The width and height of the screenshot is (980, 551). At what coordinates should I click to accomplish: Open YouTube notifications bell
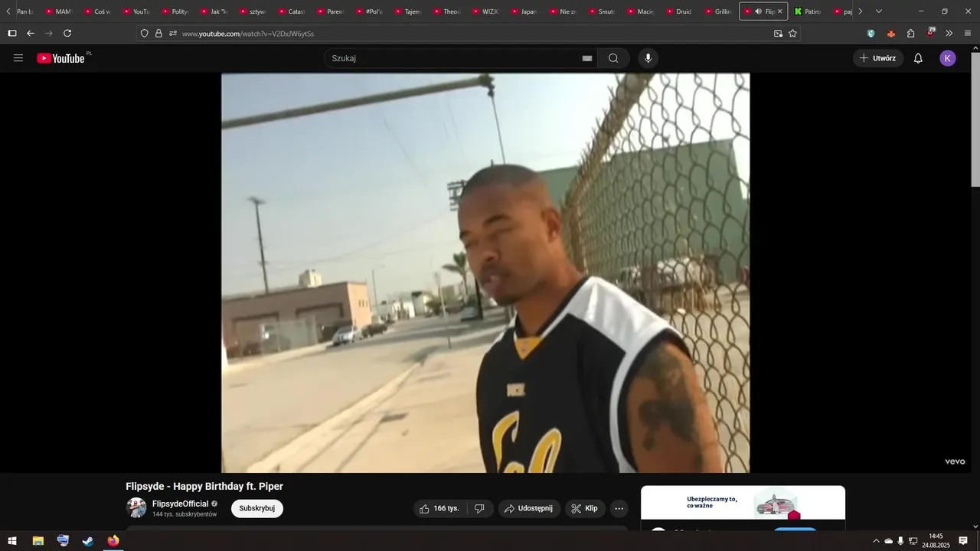[918, 58]
